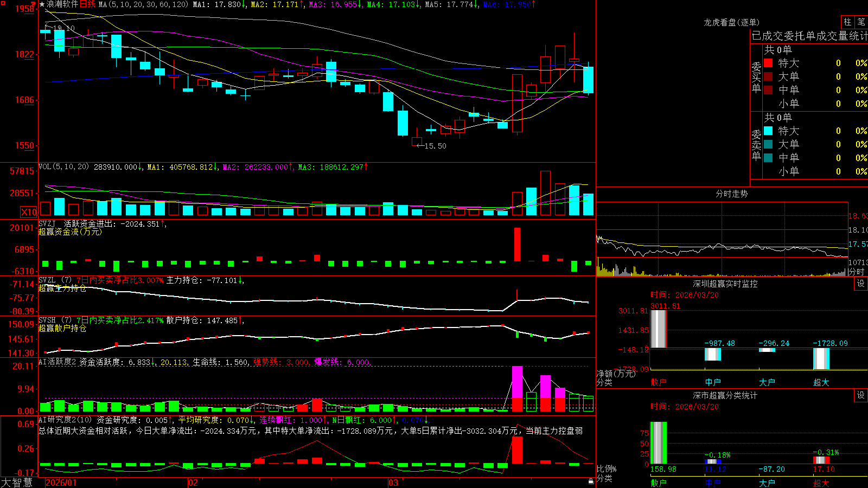Click the 深圳超赢实时监控 panel title
Image resolution: width=868 pixels, height=488 pixels.
pyautogui.click(x=725, y=284)
